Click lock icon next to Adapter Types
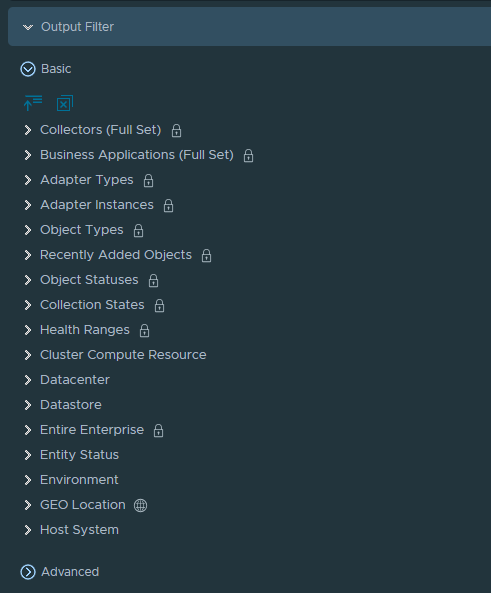The width and height of the screenshot is (491, 593). pos(148,180)
